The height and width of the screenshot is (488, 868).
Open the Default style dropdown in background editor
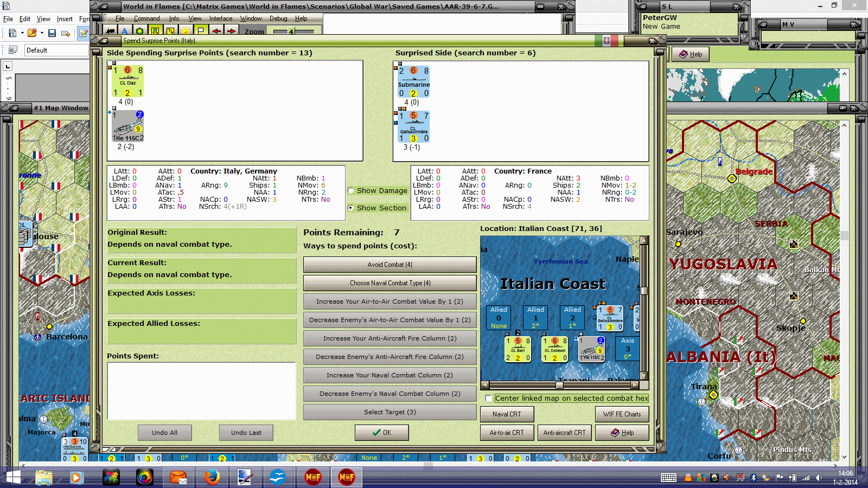tap(56, 50)
